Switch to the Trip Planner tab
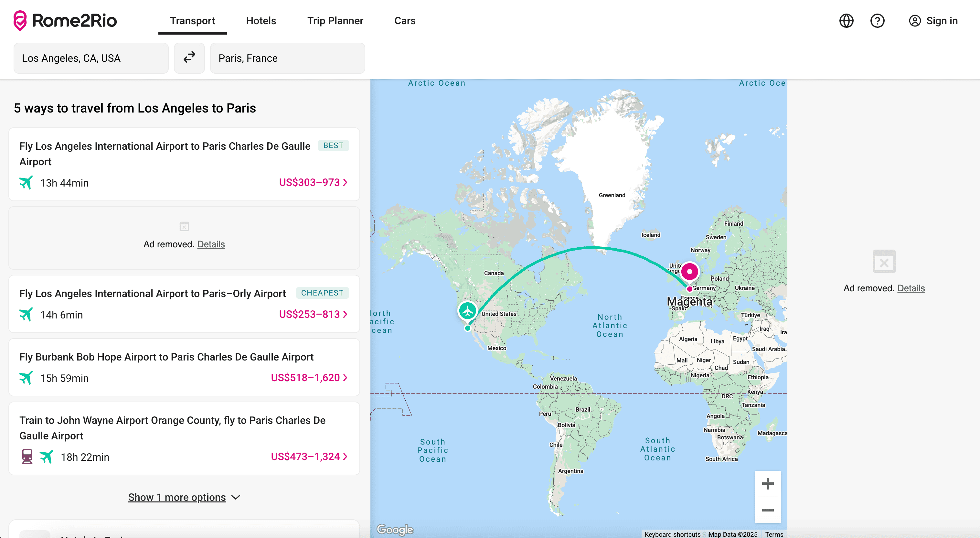Viewport: 980px width, 538px height. [335, 21]
